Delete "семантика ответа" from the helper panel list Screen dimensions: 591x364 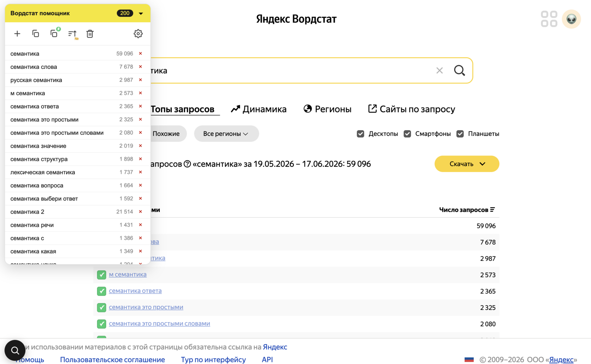140,106
